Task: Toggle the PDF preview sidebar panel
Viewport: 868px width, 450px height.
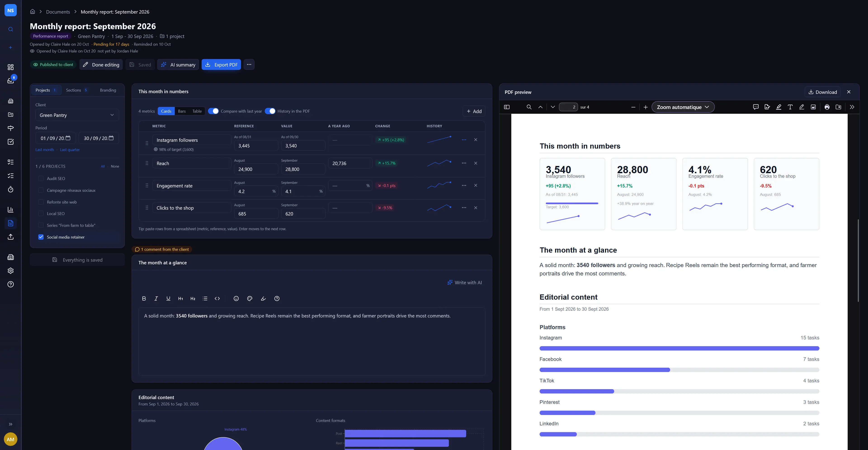Action: (x=506, y=107)
